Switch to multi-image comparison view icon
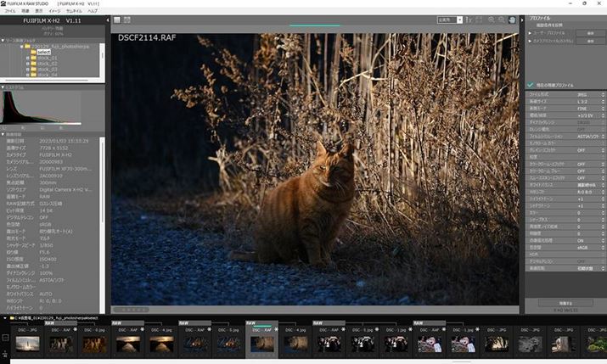This screenshot has width=607, height=364. [127, 20]
